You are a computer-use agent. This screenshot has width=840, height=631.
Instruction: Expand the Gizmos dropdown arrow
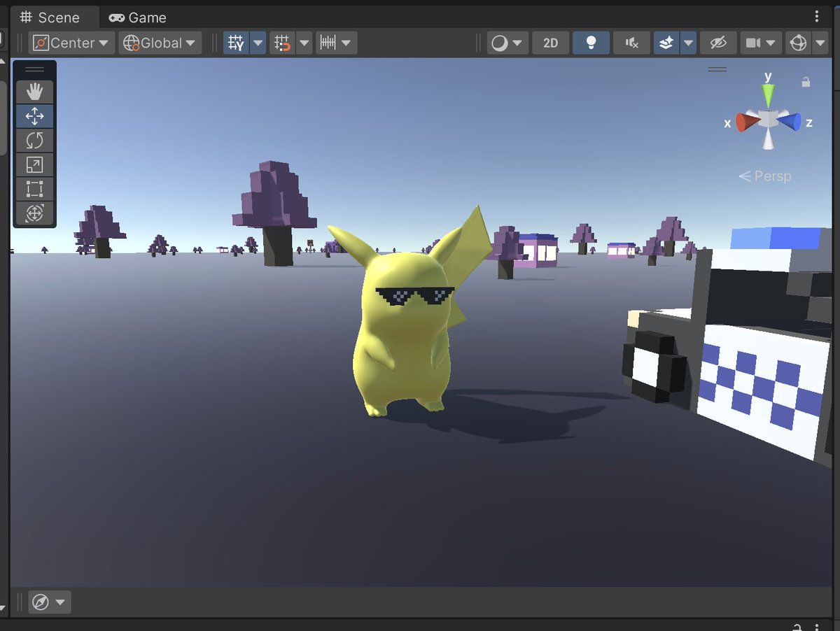click(x=820, y=43)
